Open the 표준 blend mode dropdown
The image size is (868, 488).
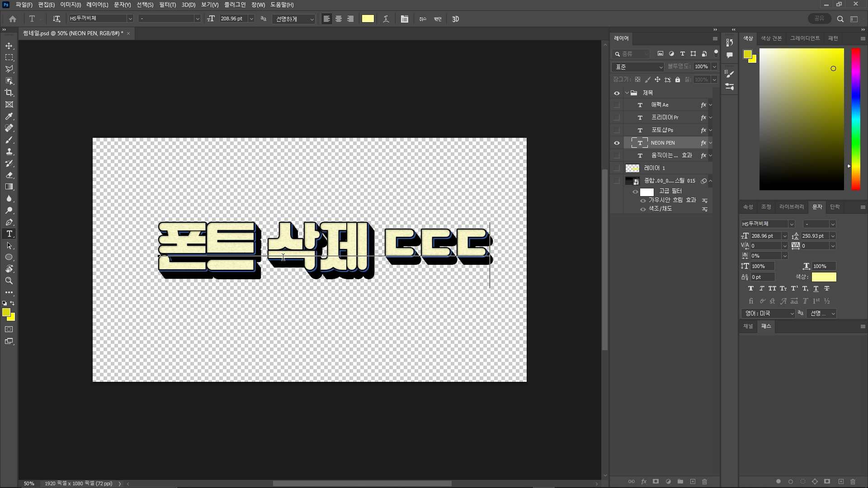point(638,67)
